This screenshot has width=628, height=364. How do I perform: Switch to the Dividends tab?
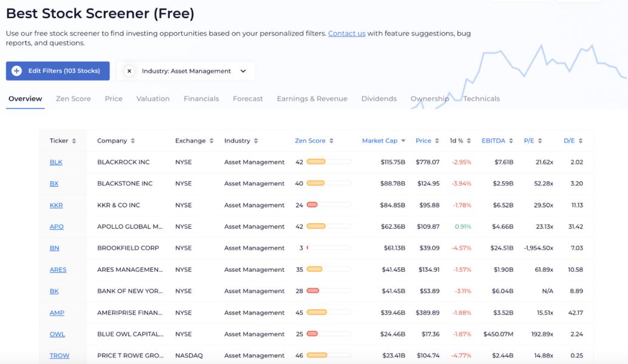379,98
